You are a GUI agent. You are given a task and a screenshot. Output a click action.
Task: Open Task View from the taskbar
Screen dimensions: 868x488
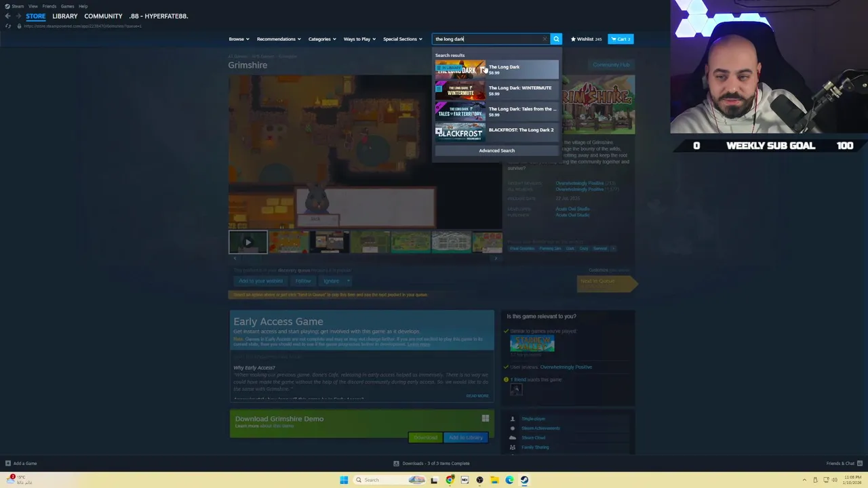tap(434, 480)
